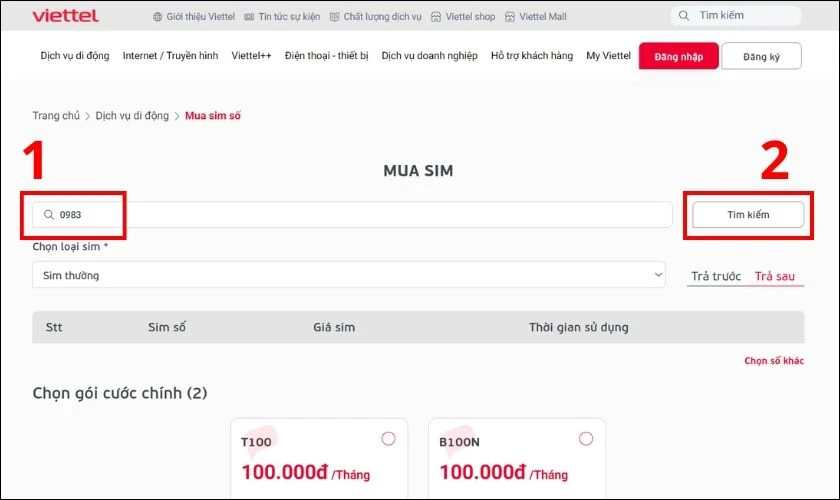
Task: Click the Đăng ký button
Action: (x=761, y=56)
